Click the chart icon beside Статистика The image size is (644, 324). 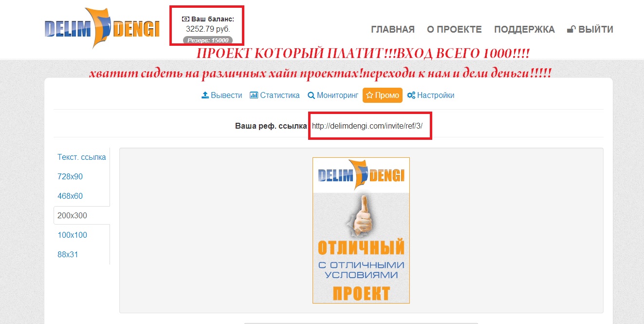pyautogui.click(x=254, y=95)
